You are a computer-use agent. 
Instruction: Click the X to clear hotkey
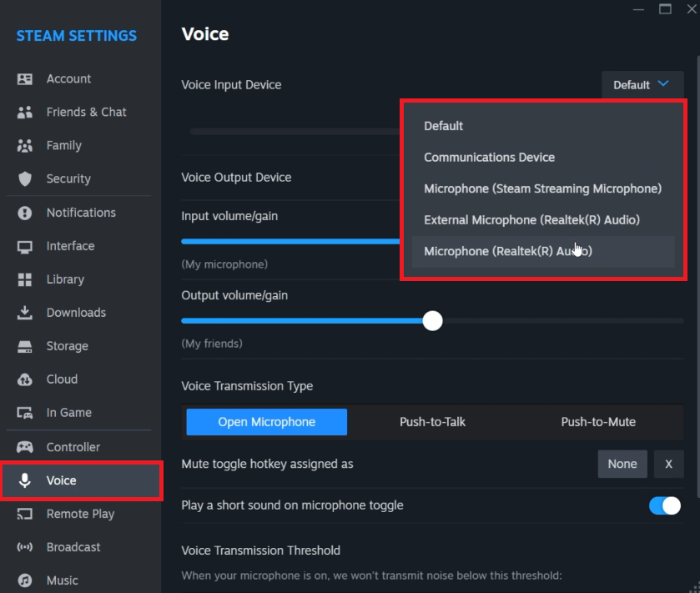pos(669,464)
